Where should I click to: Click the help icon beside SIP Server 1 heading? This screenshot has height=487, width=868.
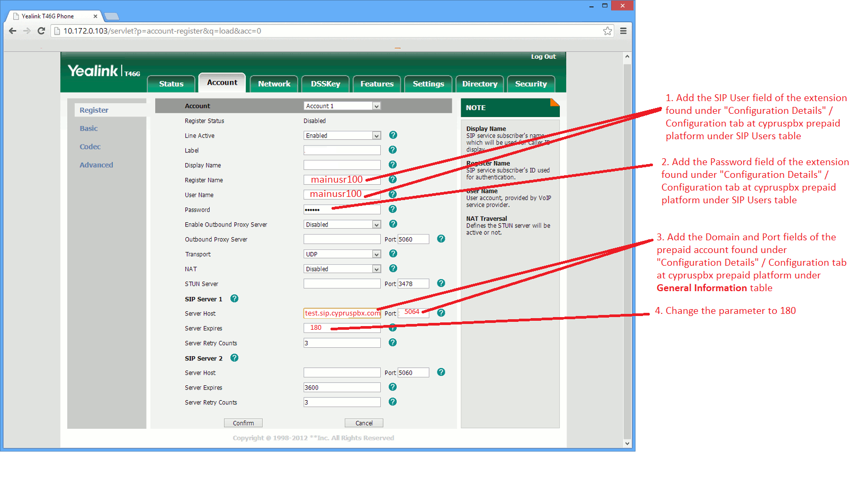235,299
